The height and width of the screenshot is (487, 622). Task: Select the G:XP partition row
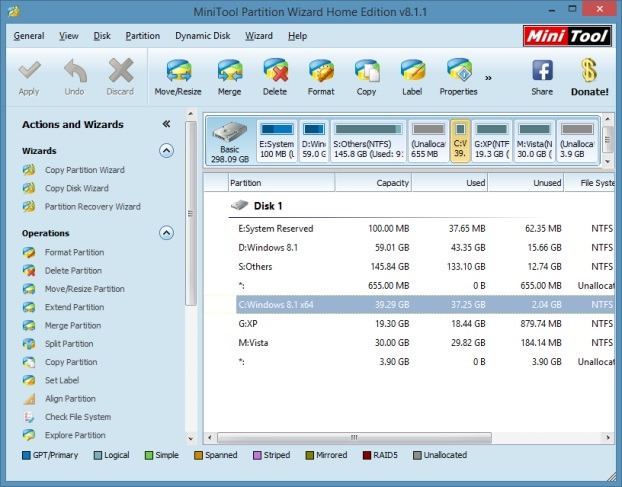tap(425, 324)
